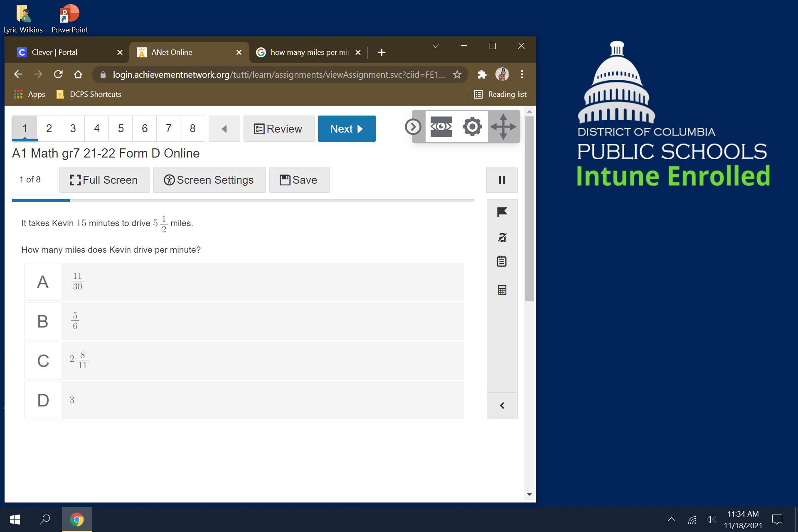Show hidden system tray icons
This screenshot has width=798, height=532.
(x=671, y=519)
